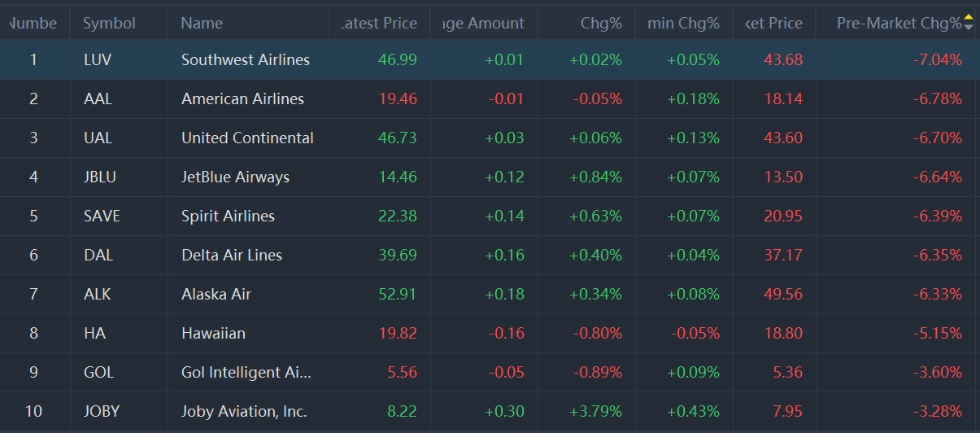Select Southwest Airlines name
Image resolution: width=980 pixels, height=433 pixels.
246,59
